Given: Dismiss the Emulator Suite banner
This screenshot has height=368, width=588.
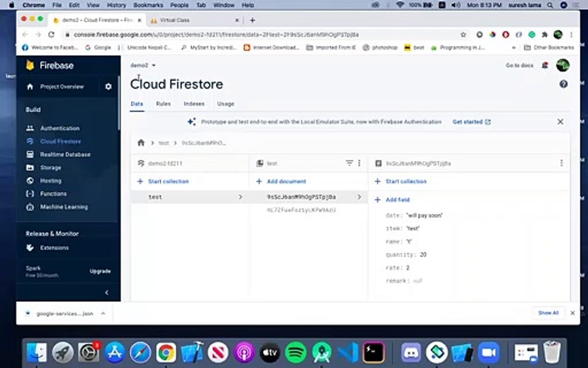Looking at the screenshot, I should [560, 122].
